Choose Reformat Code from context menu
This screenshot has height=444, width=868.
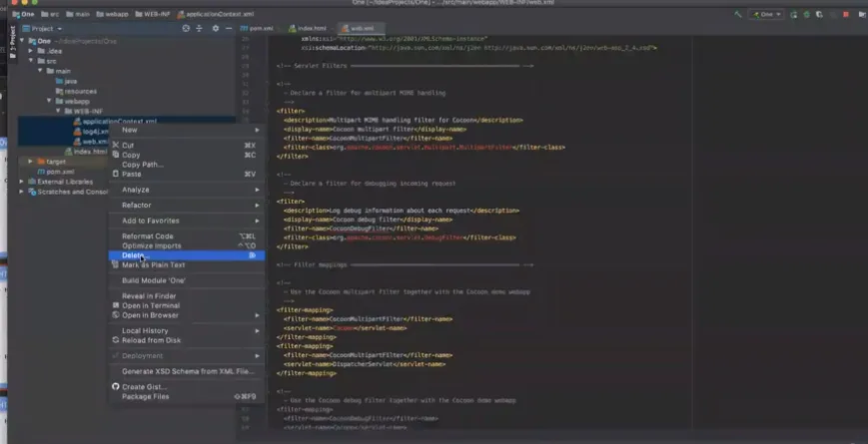point(186,236)
